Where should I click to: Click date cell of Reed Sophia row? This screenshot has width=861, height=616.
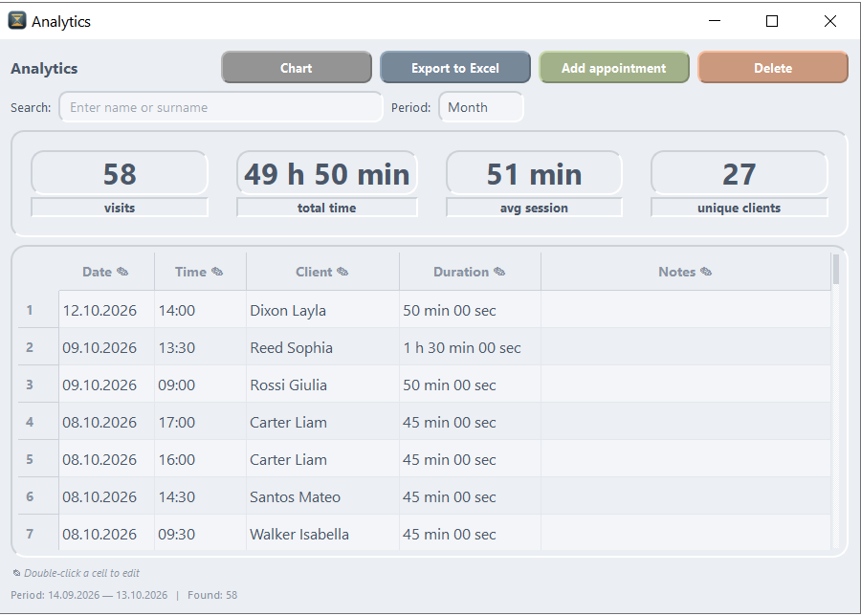[x=106, y=347]
